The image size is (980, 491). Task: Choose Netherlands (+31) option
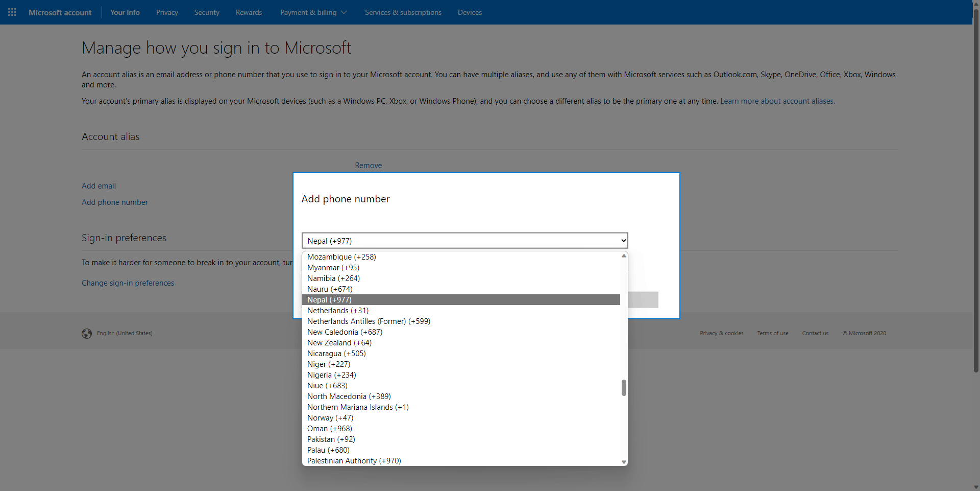coord(461,311)
